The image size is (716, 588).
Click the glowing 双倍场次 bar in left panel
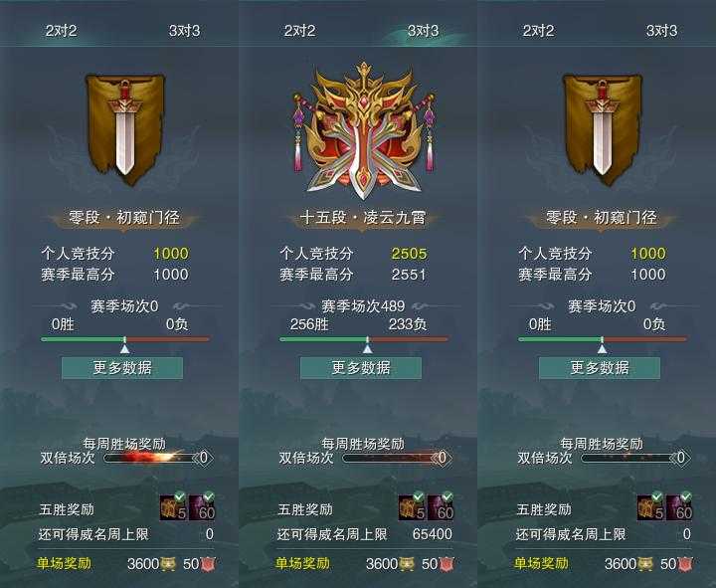tap(152, 458)
